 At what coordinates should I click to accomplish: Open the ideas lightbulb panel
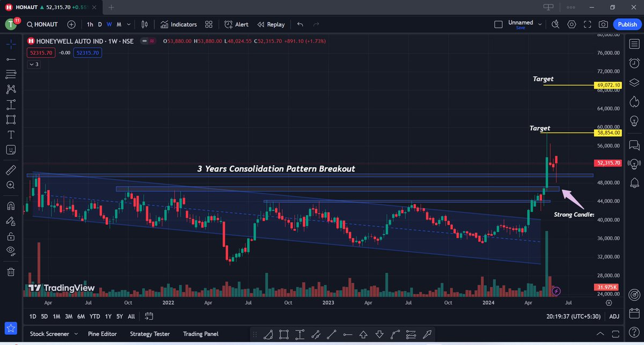634,121
